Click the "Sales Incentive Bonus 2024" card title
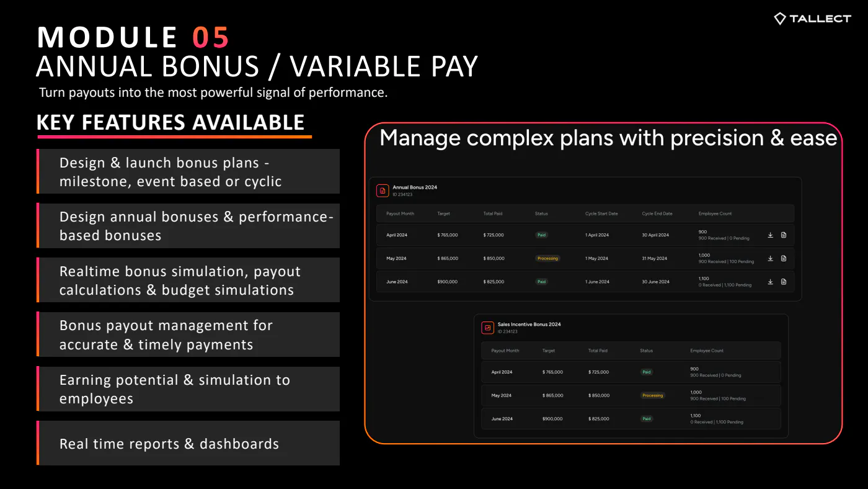This screenshot has height=489, width=868. (529, 325)
